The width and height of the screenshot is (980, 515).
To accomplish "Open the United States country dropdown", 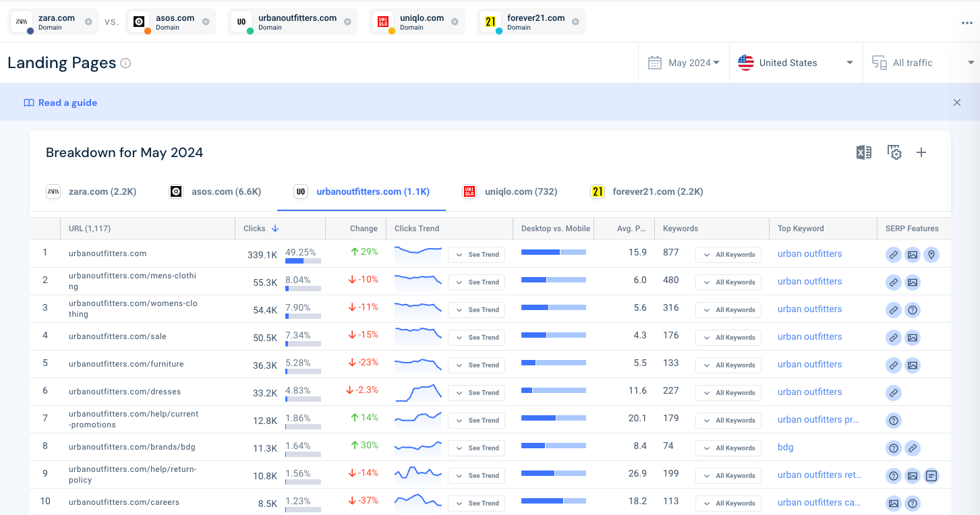I will point(796,63).
